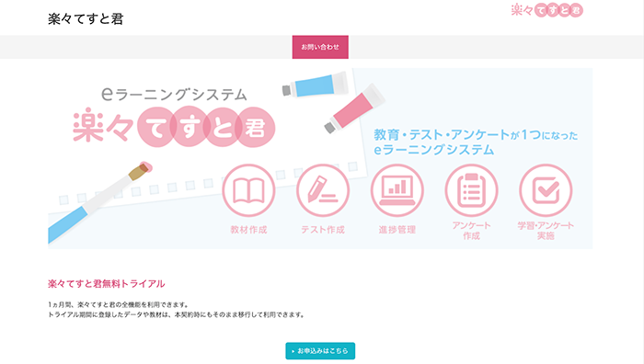Image resolution: width=644 pixels, height=364 pixels.
Task: Click the 学習・アンケート実施 label text
Action: [x=546, y=231]
